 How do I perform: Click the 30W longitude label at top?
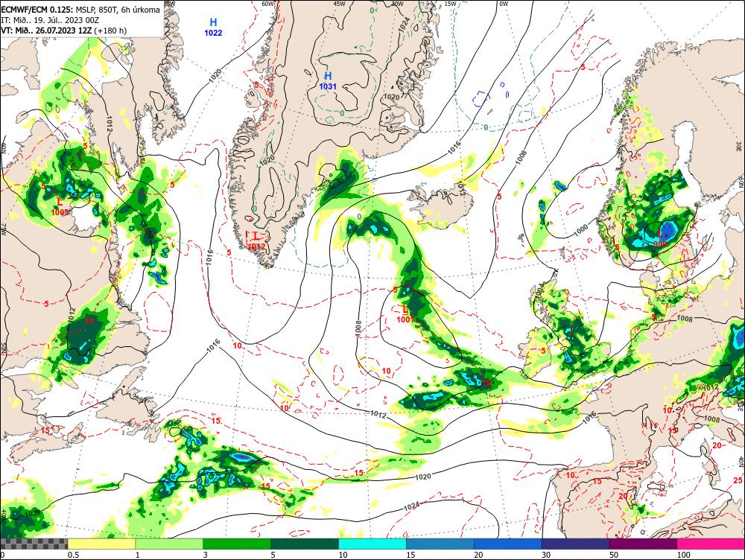pos(397,3)
